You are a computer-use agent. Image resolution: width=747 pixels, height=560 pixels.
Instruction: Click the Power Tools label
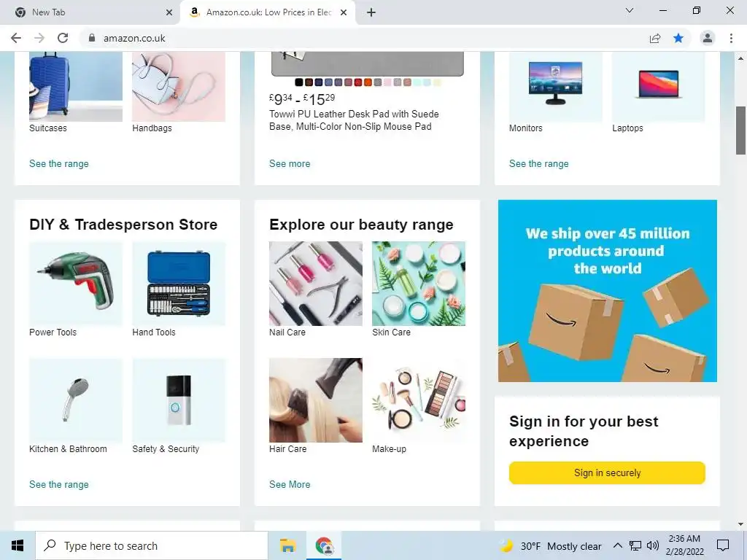pyautogui.click(x=53, y=332)
